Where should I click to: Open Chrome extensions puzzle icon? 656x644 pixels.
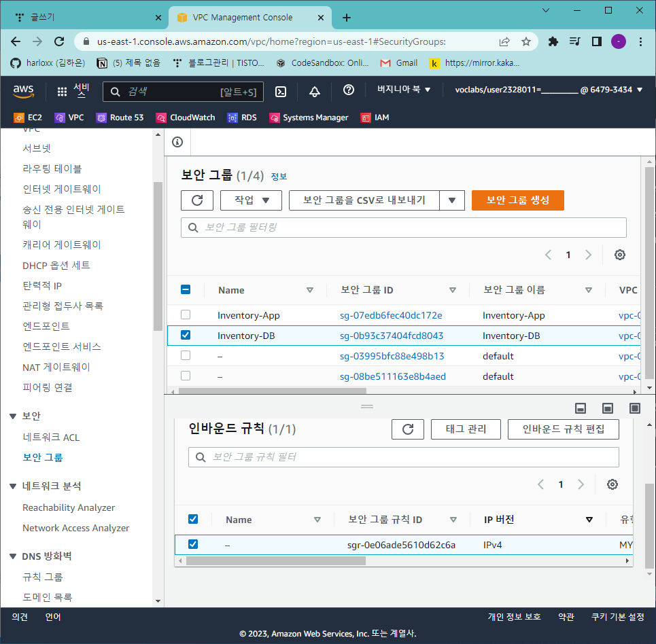pyautogui.click(x=553, y=41)
